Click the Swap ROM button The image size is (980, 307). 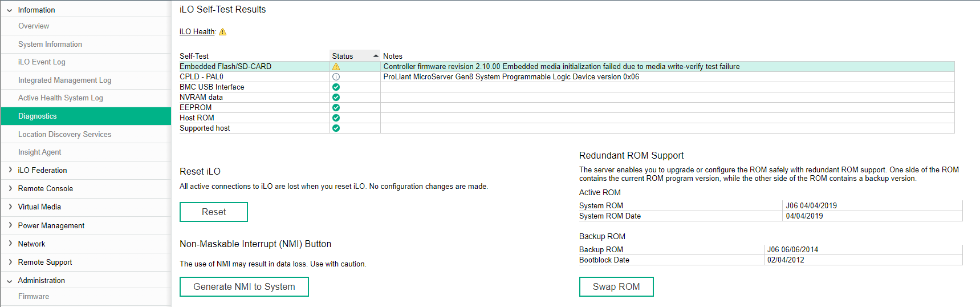click(x=616, y=286)
